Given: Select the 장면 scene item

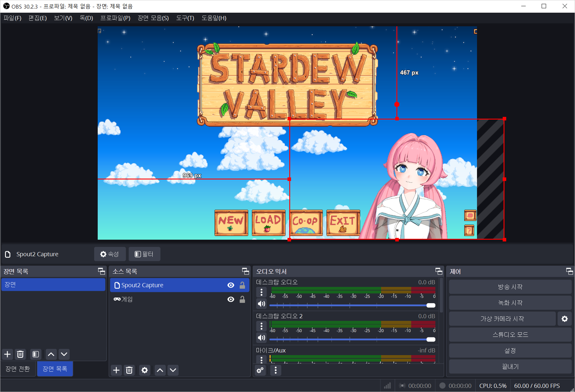Looking at the screenshot, I should [53, 285].
